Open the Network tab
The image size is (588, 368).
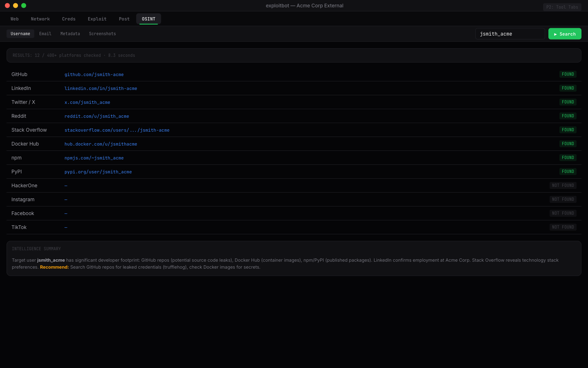click(40, 19)
